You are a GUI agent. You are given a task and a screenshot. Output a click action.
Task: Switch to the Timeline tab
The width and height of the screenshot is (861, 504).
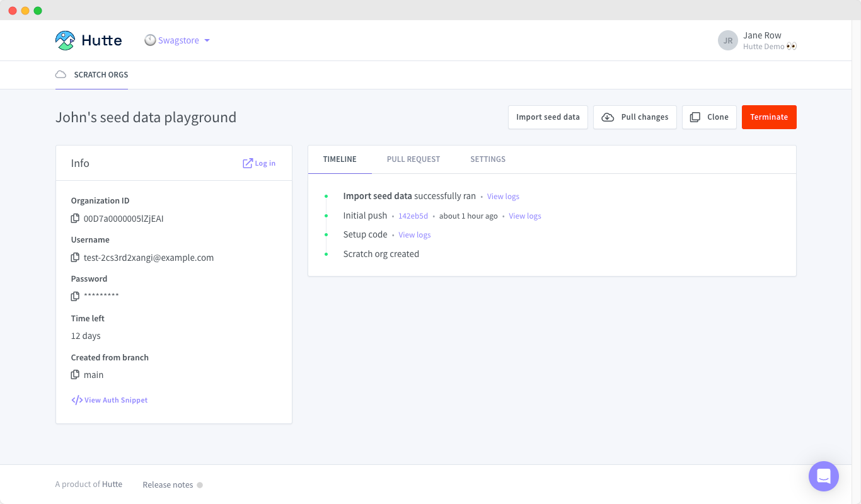pyautogui.click(x=340, y=159)
